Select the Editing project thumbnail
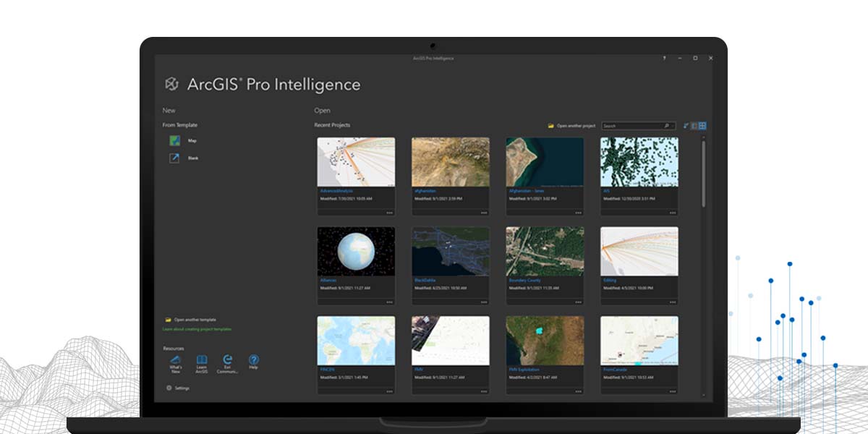The image size is (868, 434). [639, 252]
